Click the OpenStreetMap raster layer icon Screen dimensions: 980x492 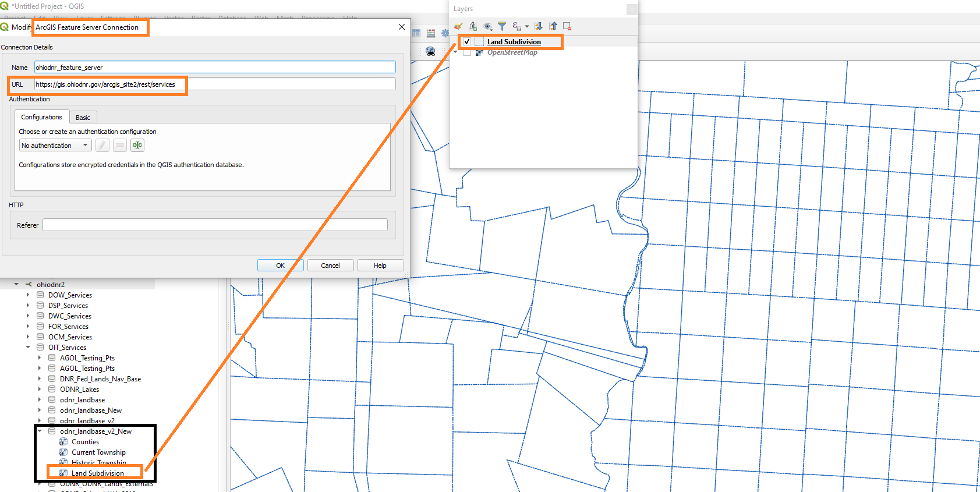click(x=479, y=52)
